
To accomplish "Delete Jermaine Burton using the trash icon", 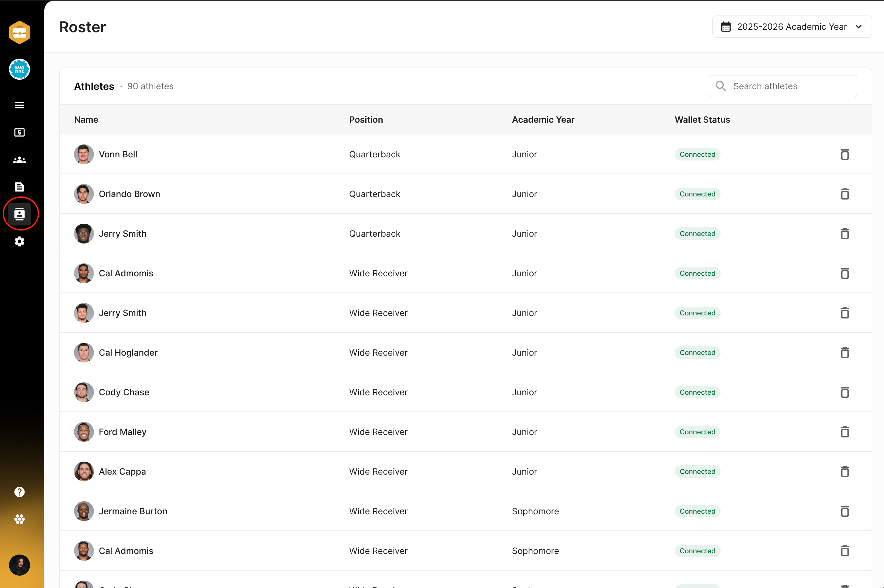I will [845, 511].
